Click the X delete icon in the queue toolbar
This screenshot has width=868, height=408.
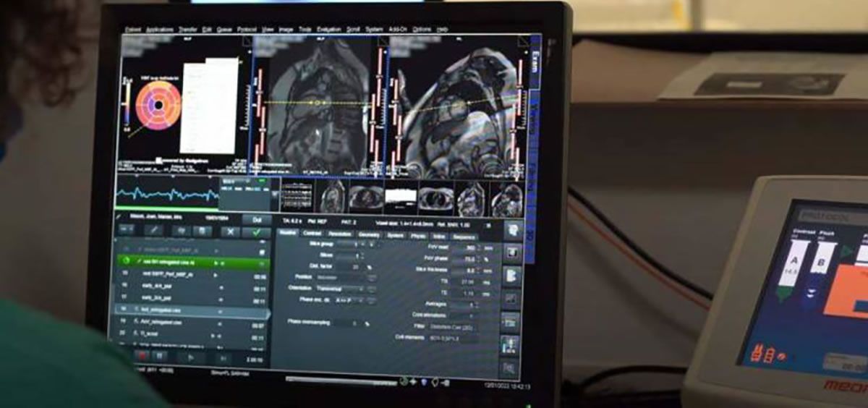(x=229, y=232)
